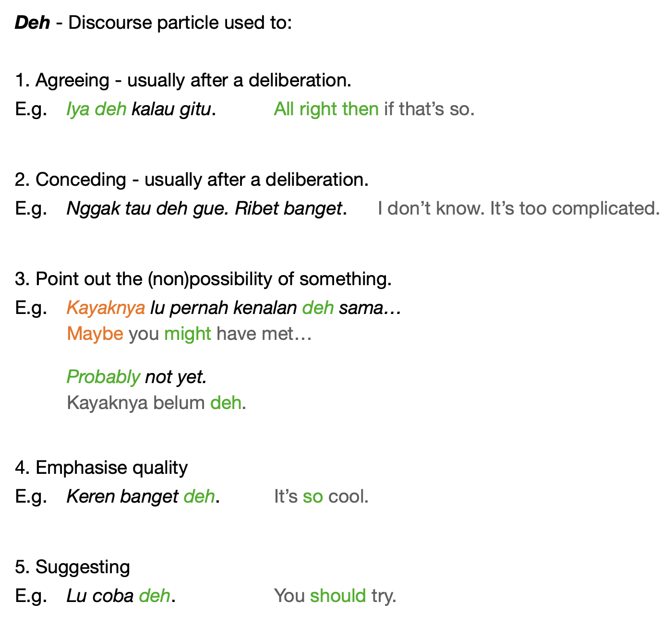Image resolution: width=672 pixels, height=626 pixels.
Task: Click the orange word "Maybe"
Action: click(x=95, y=334)
